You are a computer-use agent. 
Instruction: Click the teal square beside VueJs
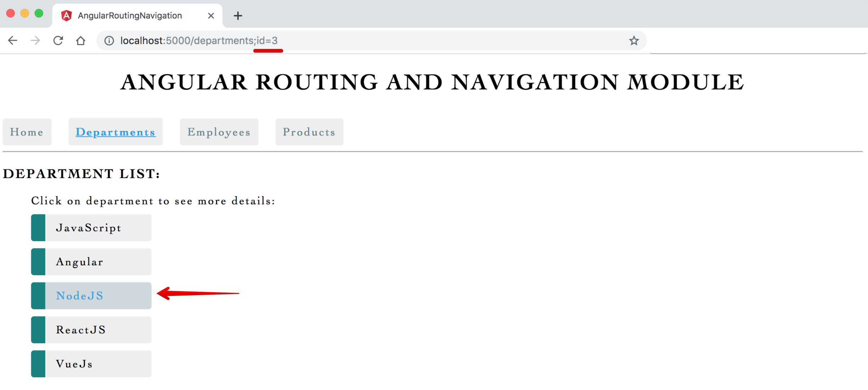click(36, 364)
